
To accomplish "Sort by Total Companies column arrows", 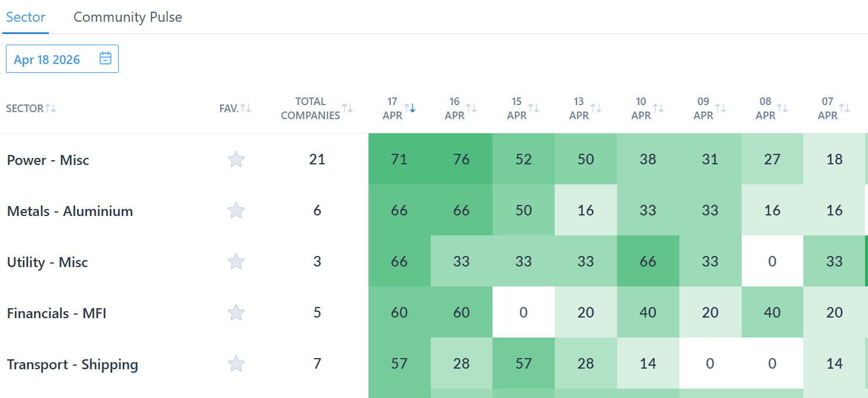I will coord(347,108).
